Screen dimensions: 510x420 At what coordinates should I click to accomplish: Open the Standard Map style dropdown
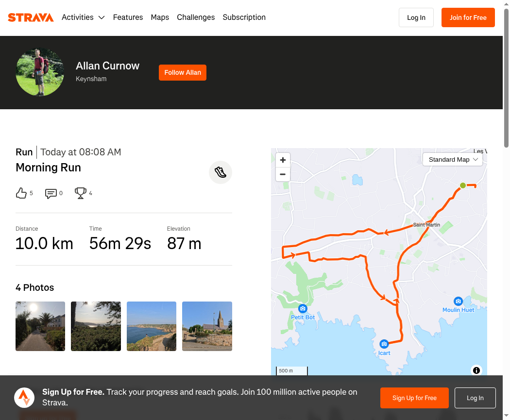[x=453, y=160]
